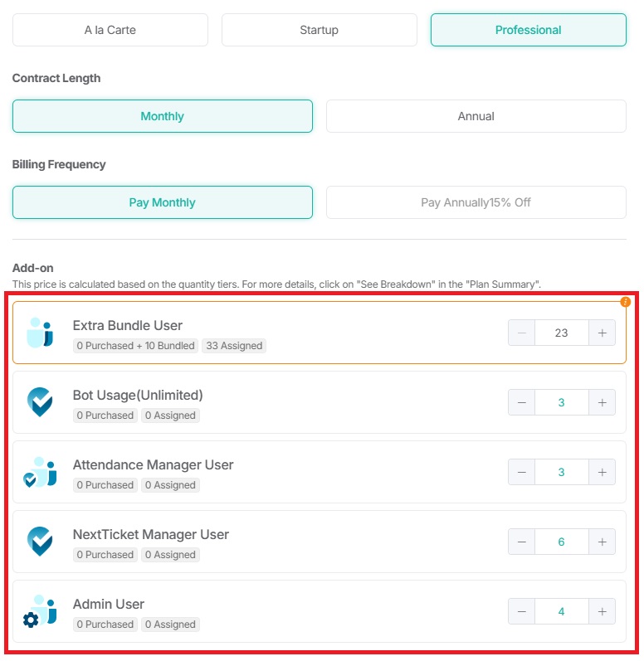Click the NextTicket Manager User icon
This screenshot has width=644, height=661.
point(40,542)
